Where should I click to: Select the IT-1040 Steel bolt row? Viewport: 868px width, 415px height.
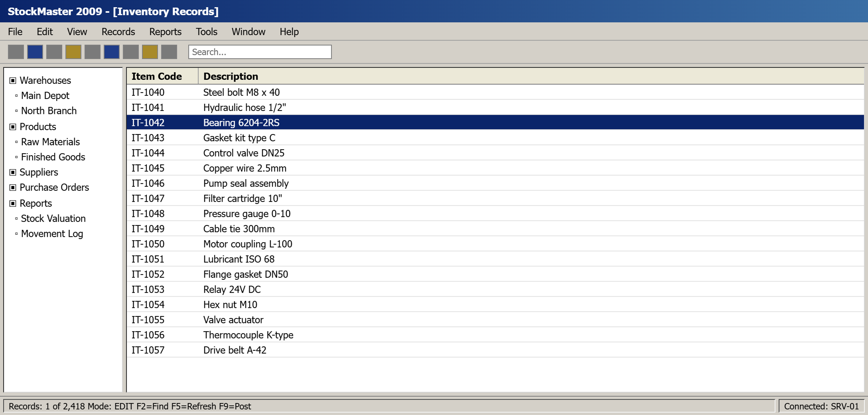tap(495, 92)
